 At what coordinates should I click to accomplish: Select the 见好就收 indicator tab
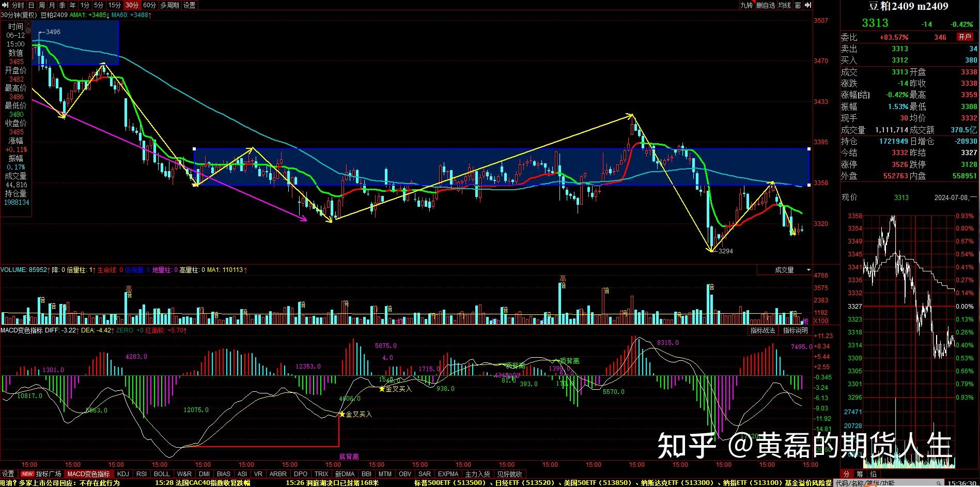509,474
